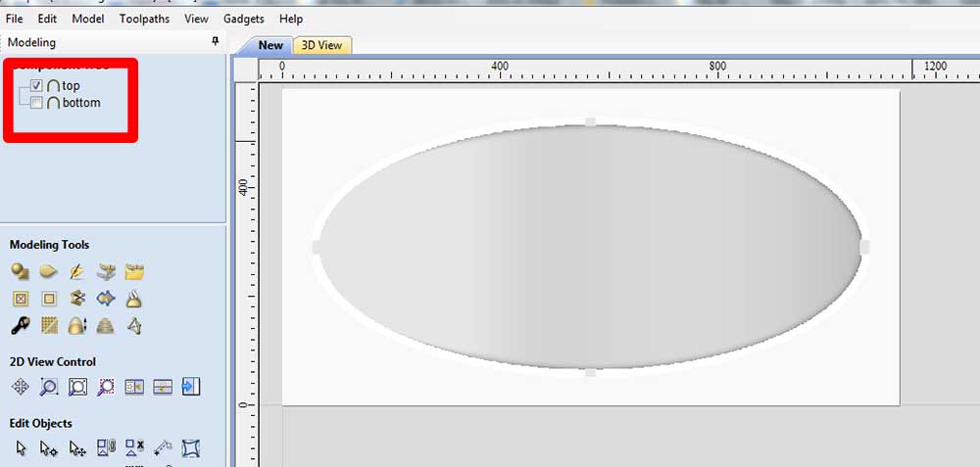Select the arrow Selection tool
This screenshot has height=467, width=980.
coord(22,447)
